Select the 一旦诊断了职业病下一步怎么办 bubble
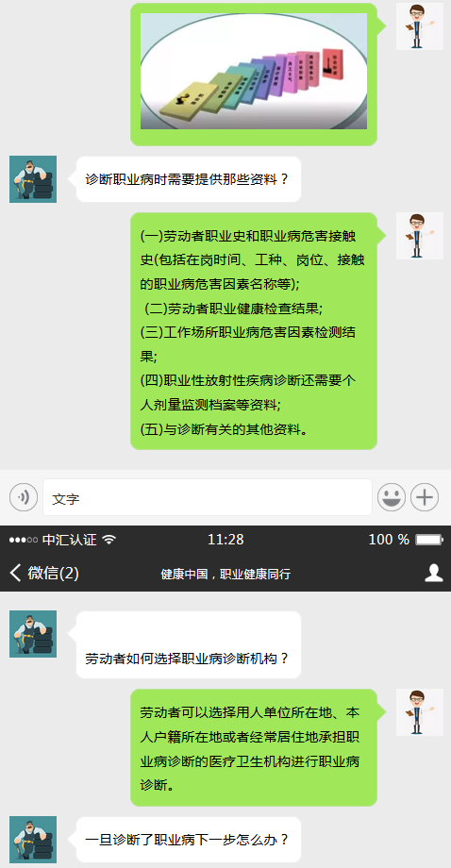Viewport: 451px width, 868px height. pos(189,839)
